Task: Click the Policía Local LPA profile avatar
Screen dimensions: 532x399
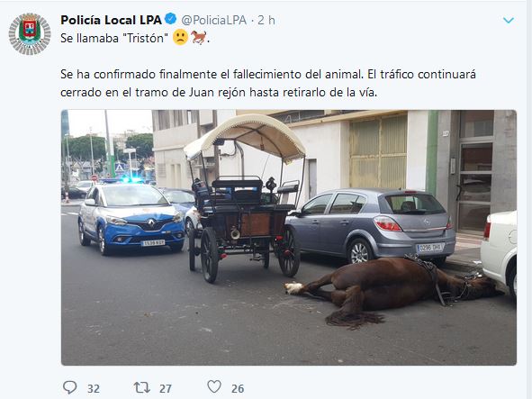Action: click(30, 34)
